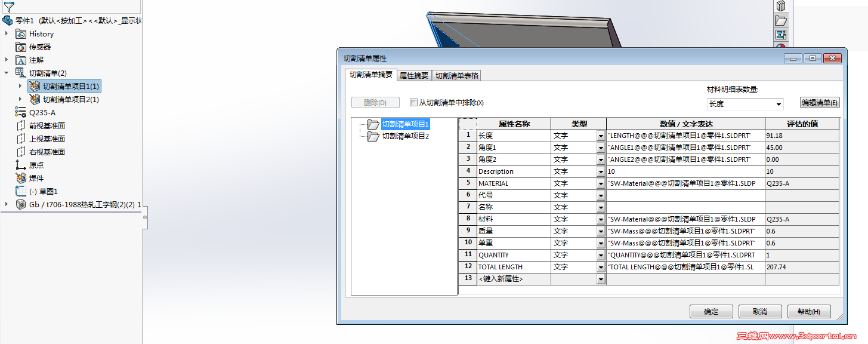
Task: Open the design library icon in task pane
Action: pyautogui.click(x=781, y=5)
